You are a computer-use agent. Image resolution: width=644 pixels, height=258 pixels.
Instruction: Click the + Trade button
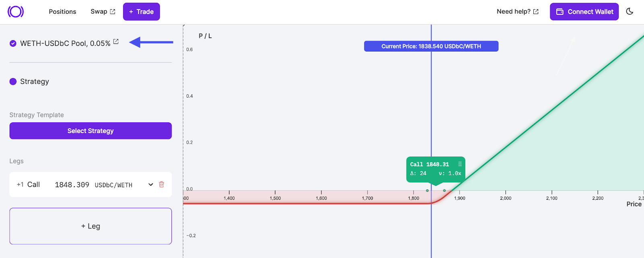[x=141, y=12]
